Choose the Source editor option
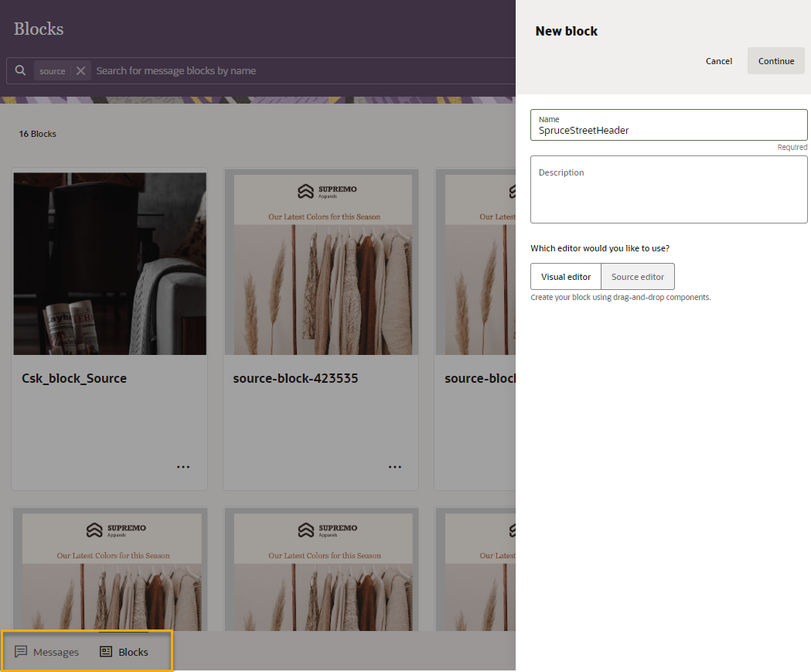Image resolution: width=811 pixels, height=672 pixels. coord(638,277)
